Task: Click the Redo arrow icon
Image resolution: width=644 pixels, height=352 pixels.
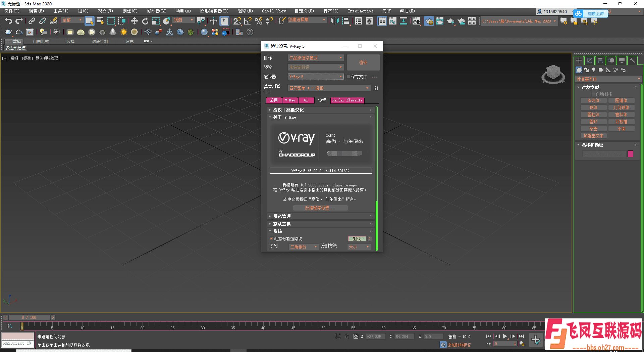Action: (19, 21)
